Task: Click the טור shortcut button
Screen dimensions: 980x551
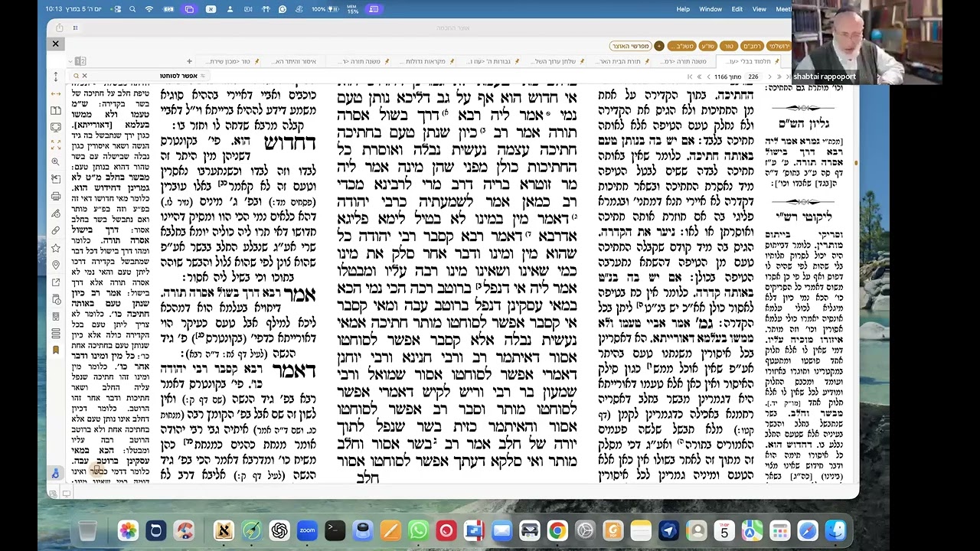Action: 729,46
